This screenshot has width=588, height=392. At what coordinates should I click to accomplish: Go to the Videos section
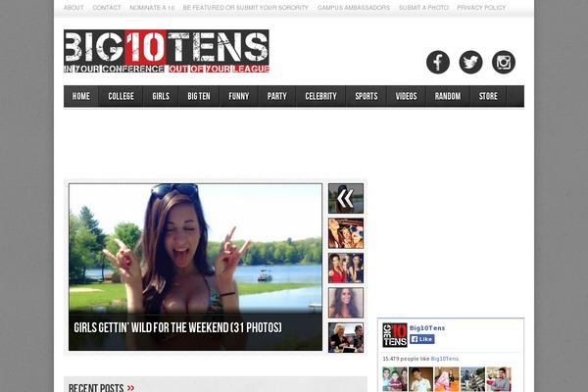[407, 96]
